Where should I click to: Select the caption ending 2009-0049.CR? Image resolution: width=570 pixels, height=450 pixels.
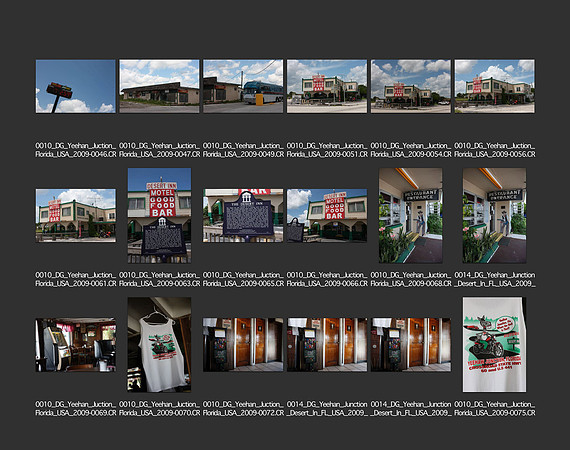pyautogui.click(x=243, y=150)
